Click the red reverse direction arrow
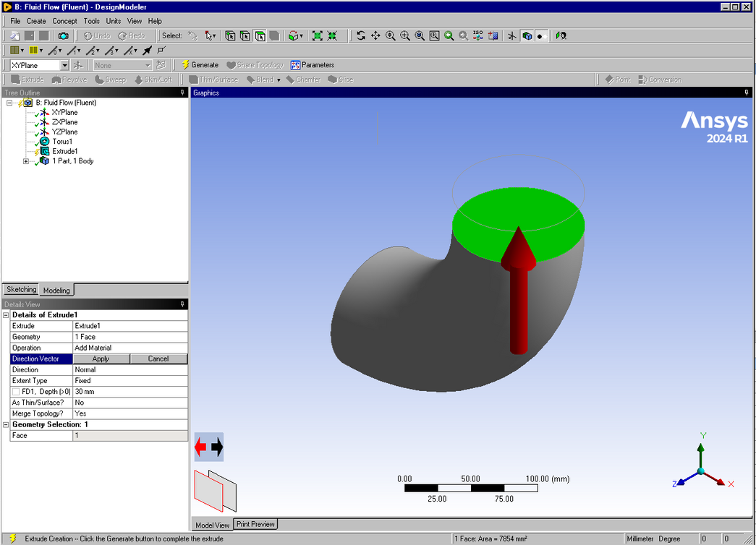The width and height of the screenshot is (756, 545). [201, 447]
